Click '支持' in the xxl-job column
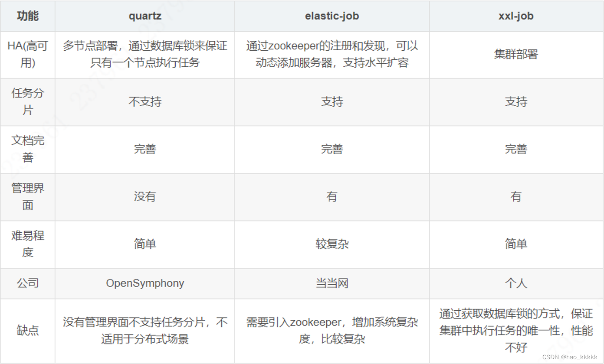This screenshot has height=364, width=604. tap(516, 102)
